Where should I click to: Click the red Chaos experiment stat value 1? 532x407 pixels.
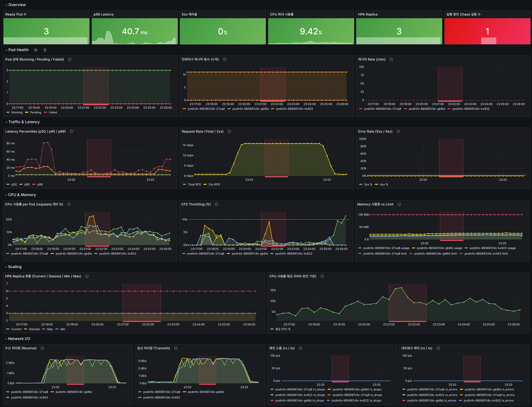click(x=487, y=31)
